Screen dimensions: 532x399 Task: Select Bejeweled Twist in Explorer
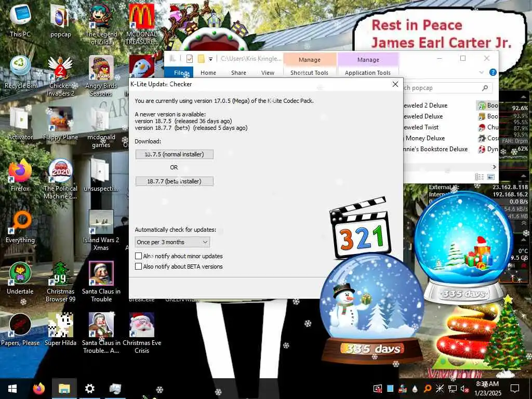pyautogui.click(x=421, y=127)
